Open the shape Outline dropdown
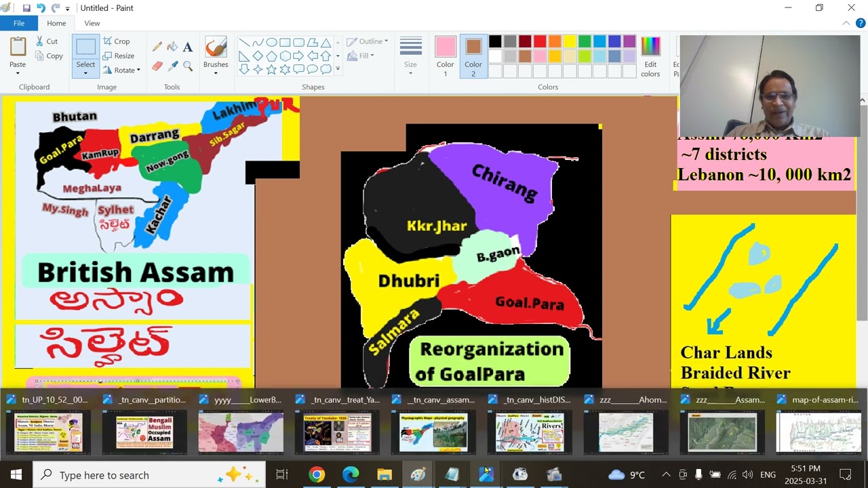 368,41
